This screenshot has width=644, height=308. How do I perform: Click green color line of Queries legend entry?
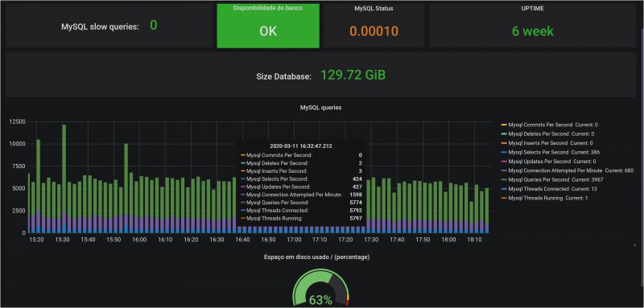[504, 180]
